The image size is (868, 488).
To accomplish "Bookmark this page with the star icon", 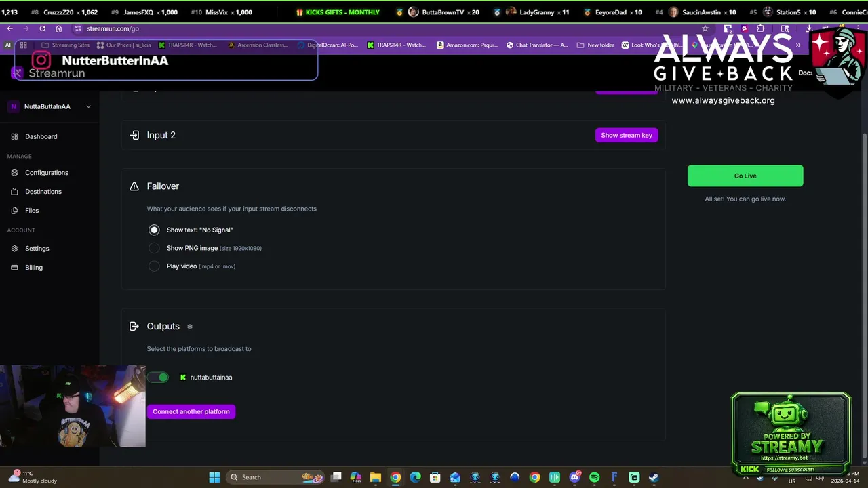I will 705,28.
